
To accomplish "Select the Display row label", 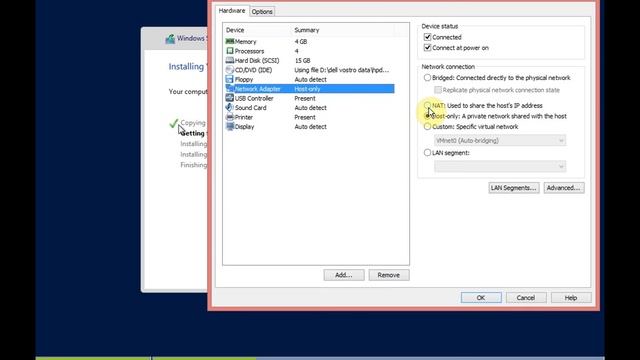I will point(244,127).
